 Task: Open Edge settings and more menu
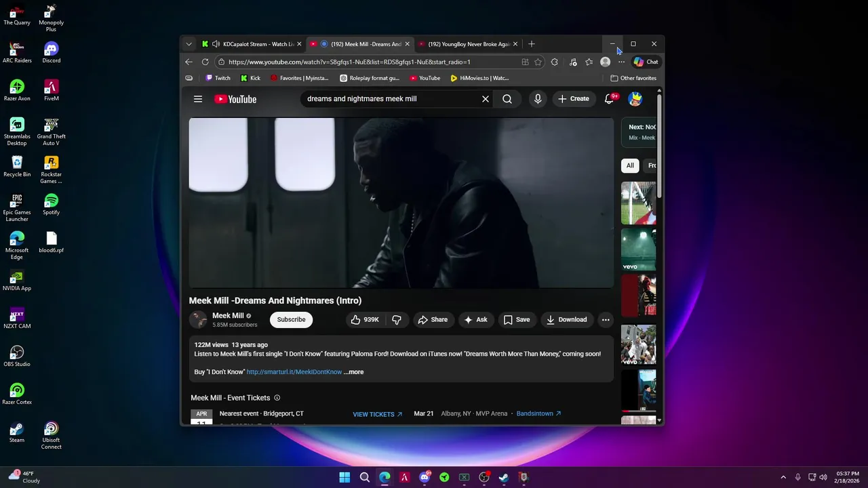pyautogui.click(x=621, y=62)
